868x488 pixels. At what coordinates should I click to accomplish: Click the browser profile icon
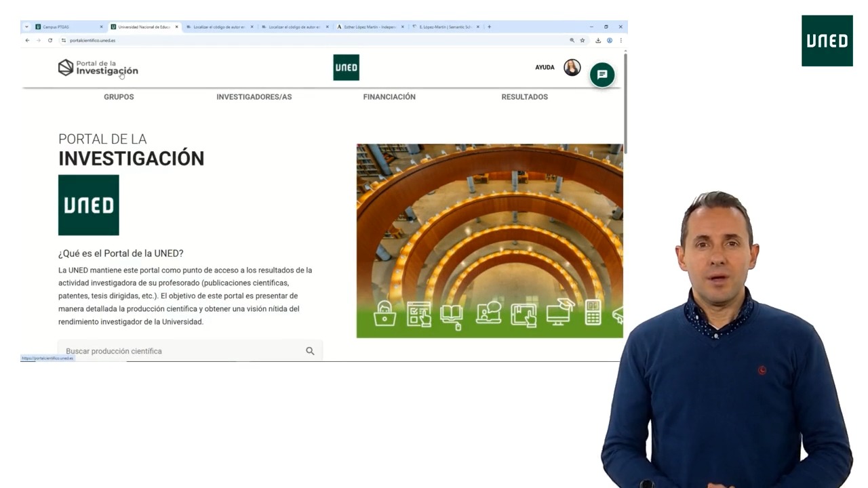[610, 40]
